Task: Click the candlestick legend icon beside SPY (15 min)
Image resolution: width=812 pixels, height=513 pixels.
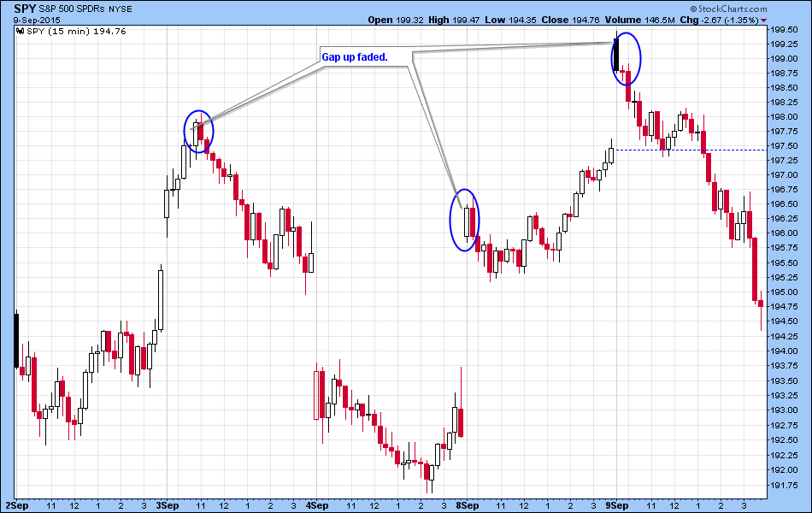Action: click(x=21, y=31)
